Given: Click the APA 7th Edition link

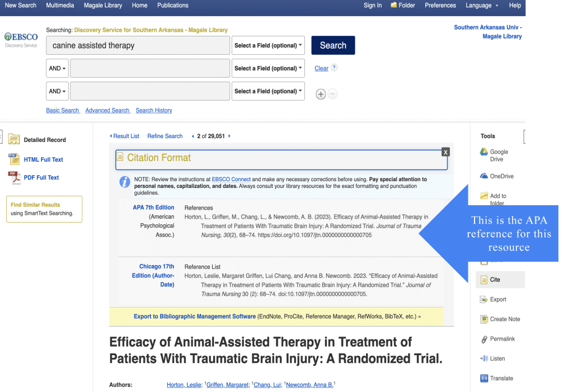Looking at the screenshot, I should click(153, 207).
